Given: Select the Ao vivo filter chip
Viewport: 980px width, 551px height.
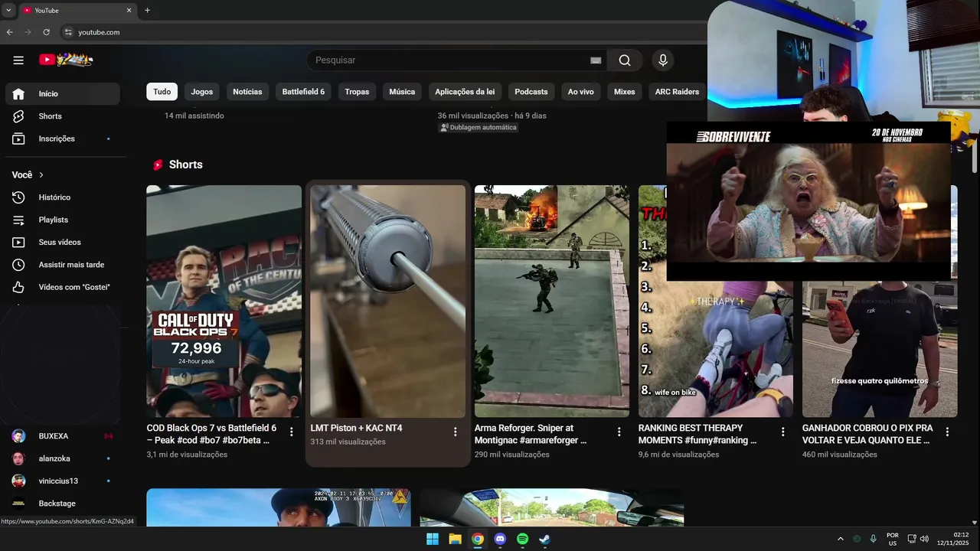Looking at the screenshot, I should tap(581, 92).
